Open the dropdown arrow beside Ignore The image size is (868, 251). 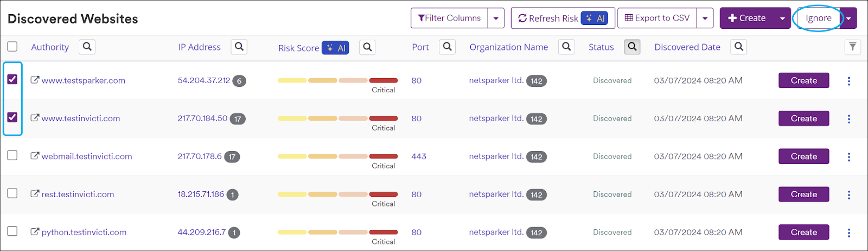[x=848, y=18]
